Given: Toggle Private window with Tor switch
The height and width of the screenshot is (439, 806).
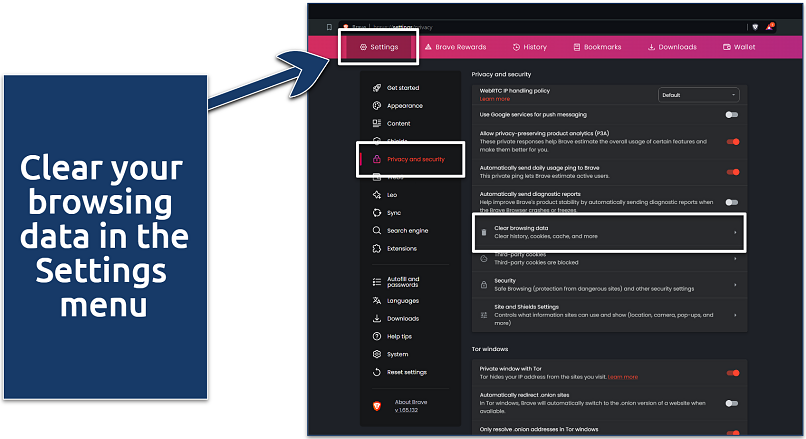Looking at the screenshot, I should tap(733, 373).
